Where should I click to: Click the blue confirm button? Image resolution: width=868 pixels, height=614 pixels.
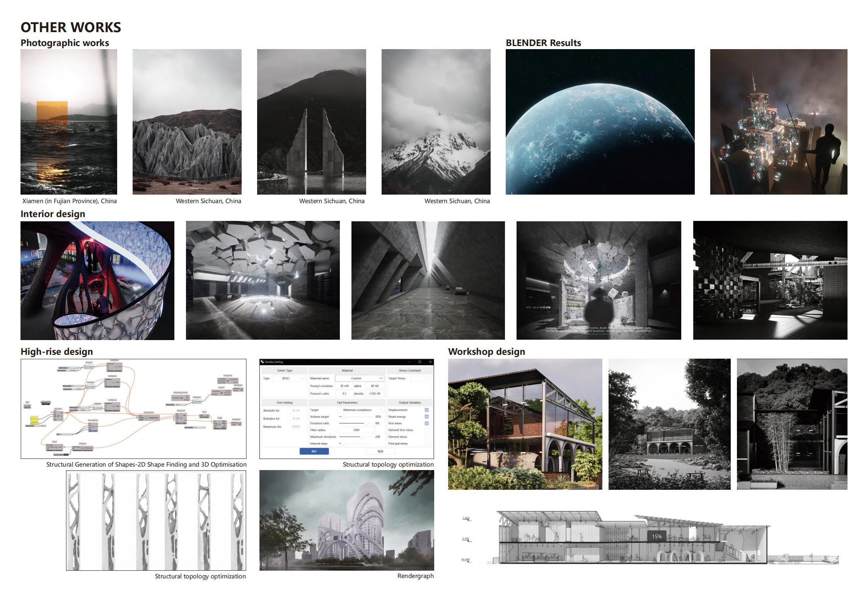coord(314,451)
